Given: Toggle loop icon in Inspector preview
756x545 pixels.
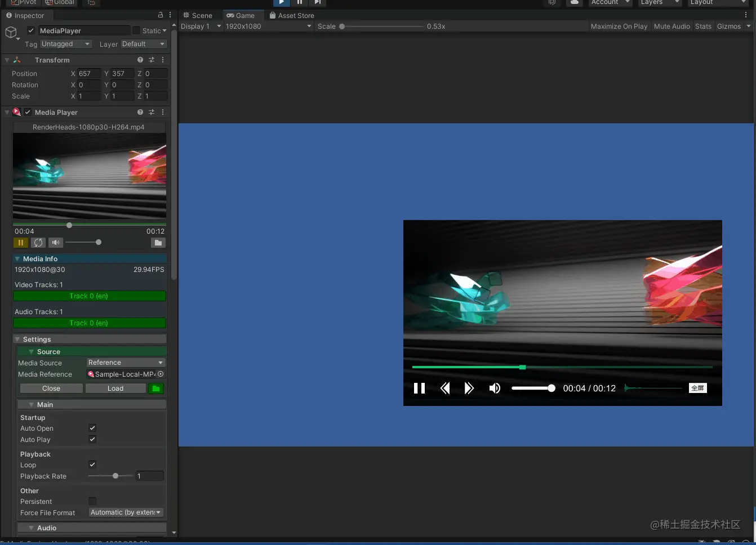Looking at the screenshot, I should tap(38, 243).
